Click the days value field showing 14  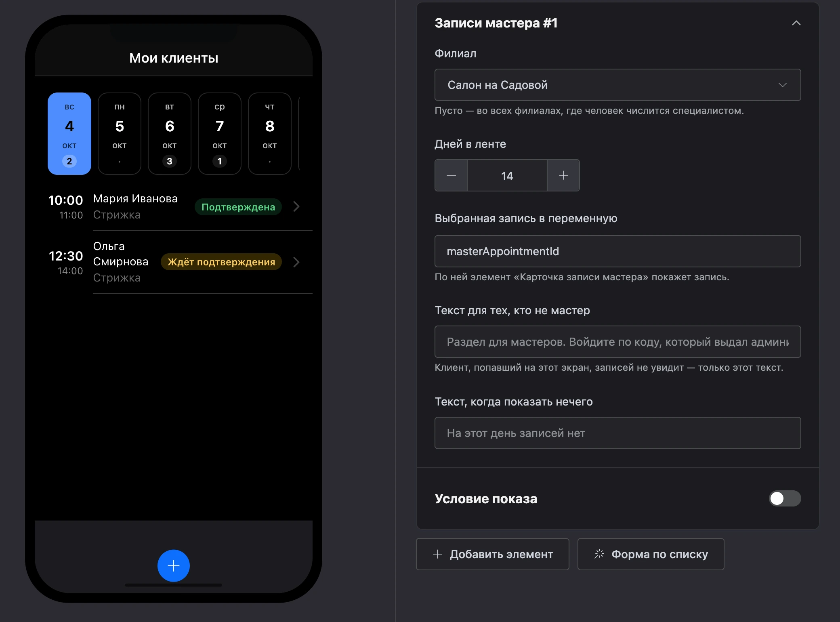[507, 175]
